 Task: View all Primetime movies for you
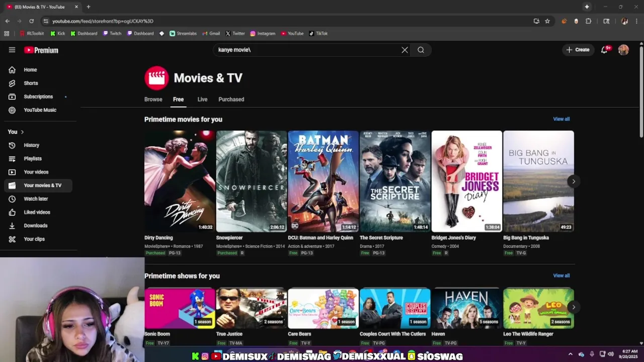(561, 119)
